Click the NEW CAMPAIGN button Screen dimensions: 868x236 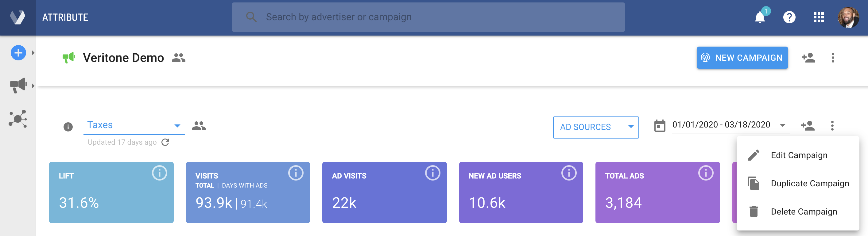[x=742, y=58]
